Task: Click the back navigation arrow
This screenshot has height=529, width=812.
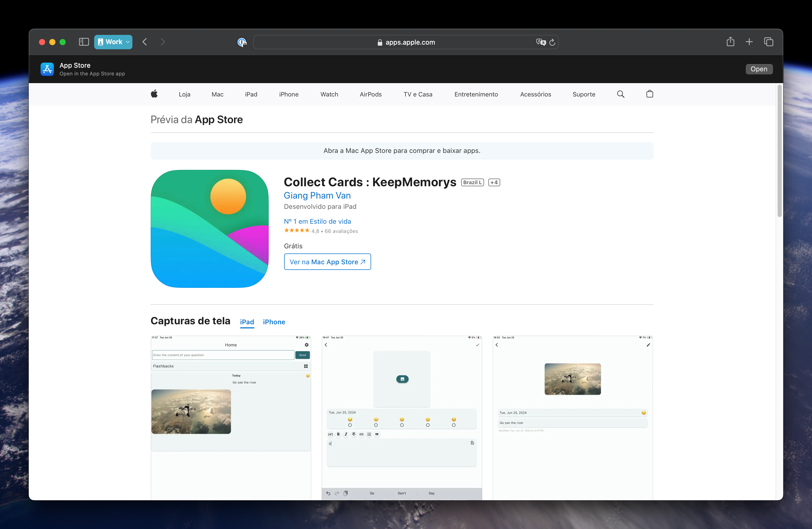Action: click(145, 42)
